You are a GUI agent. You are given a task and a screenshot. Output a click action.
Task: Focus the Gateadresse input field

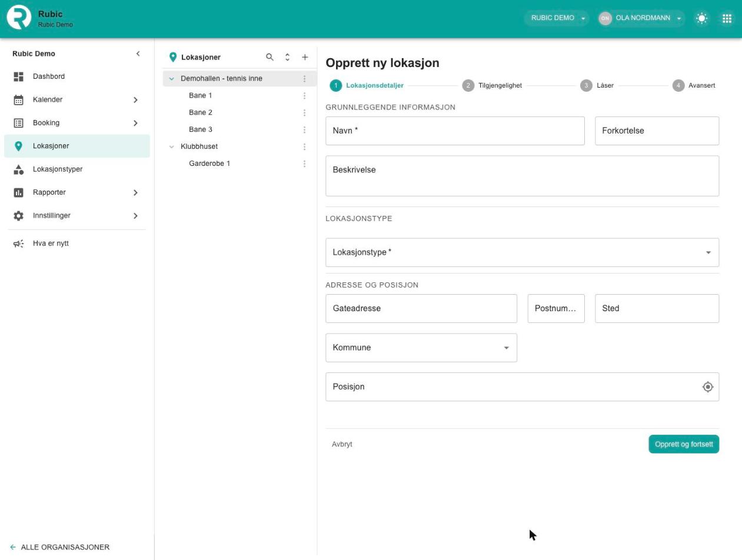pyautogui.click(x=421, y=308)
